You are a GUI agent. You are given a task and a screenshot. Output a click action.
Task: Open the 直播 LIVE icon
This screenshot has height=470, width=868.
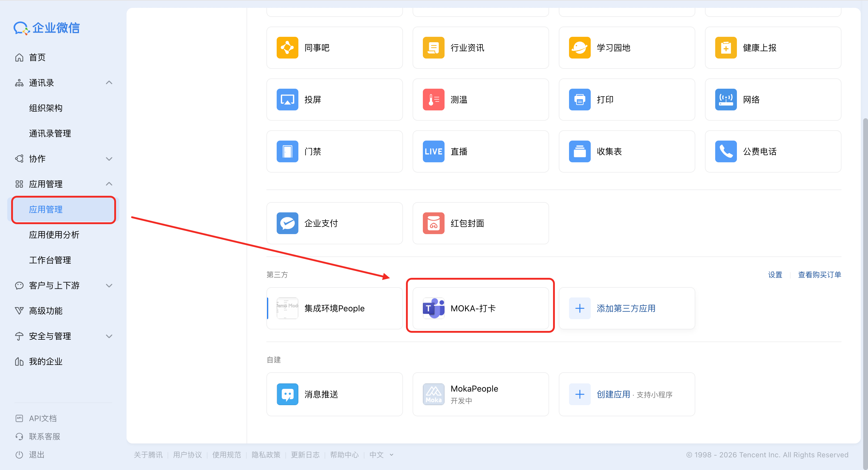click(x=433, y=151)
